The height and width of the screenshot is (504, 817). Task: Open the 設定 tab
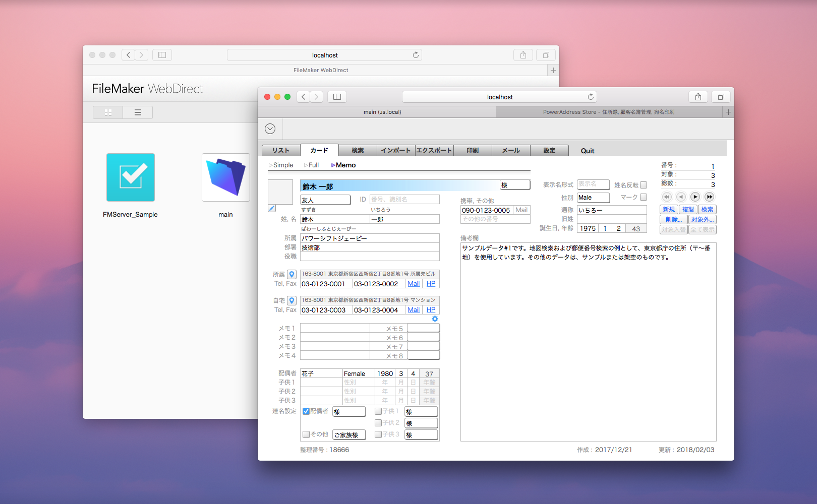click(549, 150)
